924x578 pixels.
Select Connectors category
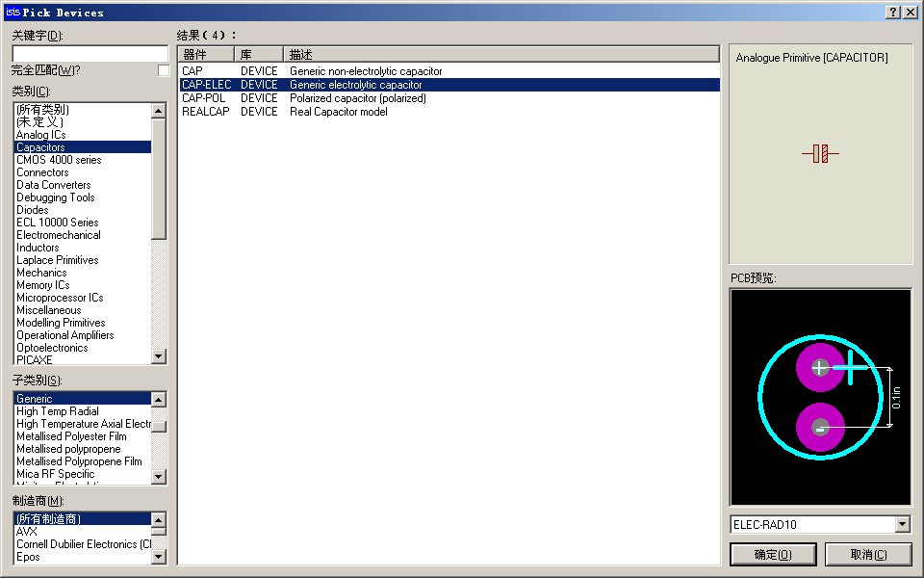click(x=83, y=172)
